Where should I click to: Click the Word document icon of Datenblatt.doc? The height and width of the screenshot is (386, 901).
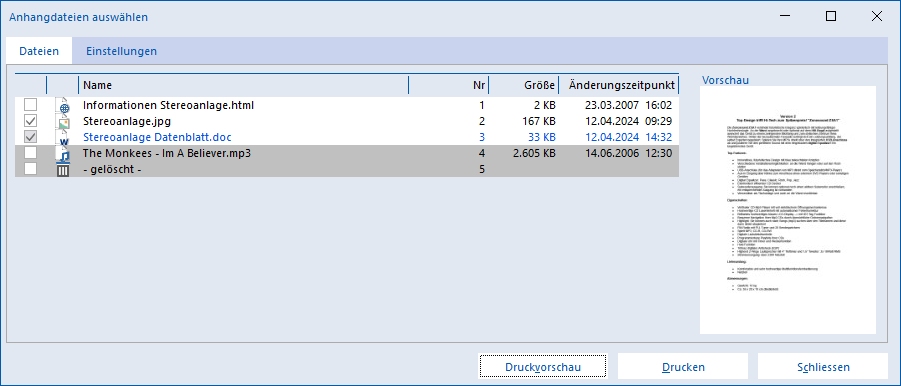[63, 138]
